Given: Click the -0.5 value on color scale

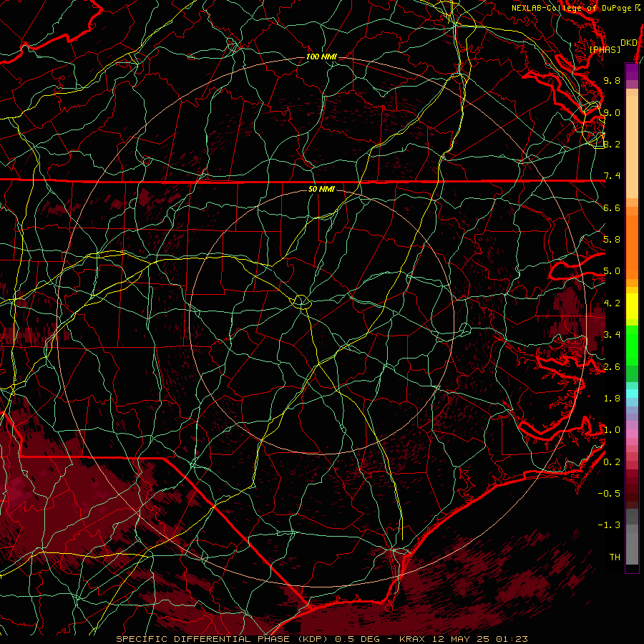Looking at the screenshot, I should pos(609,494).
